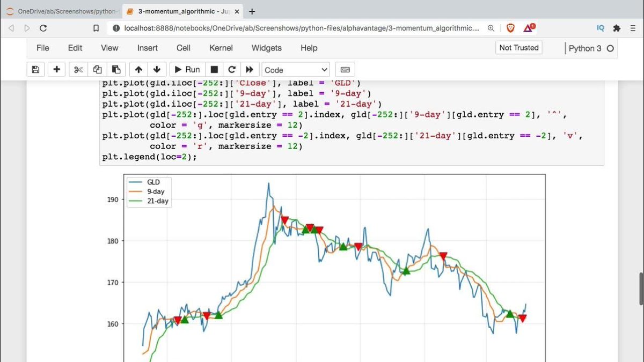This screenshot has width=644, height=362.
Task: Go back in browser history
Action: point(11,28)
